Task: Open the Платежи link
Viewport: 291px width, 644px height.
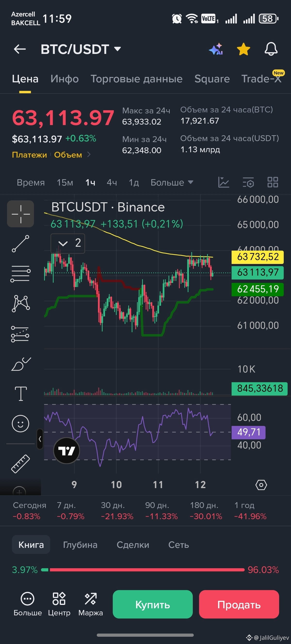Action: 29,155
